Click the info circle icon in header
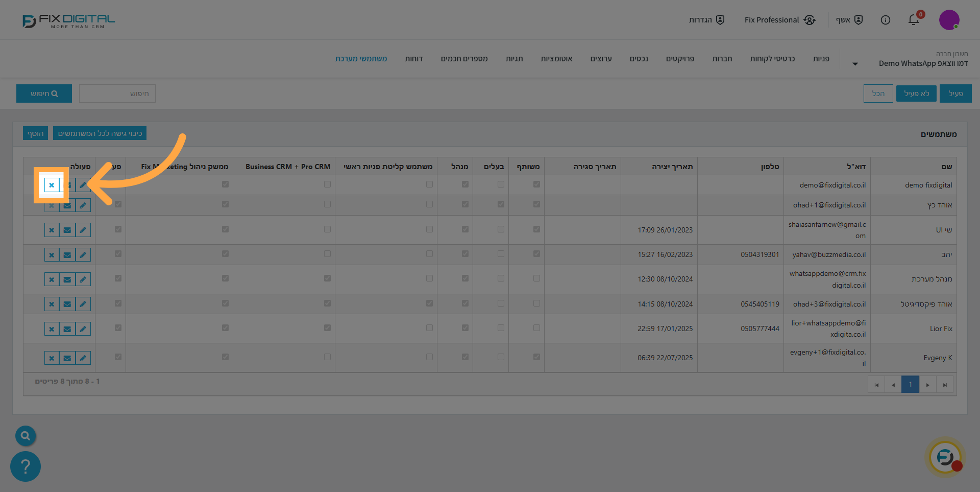The image size is (980, 492). point(886,20)
